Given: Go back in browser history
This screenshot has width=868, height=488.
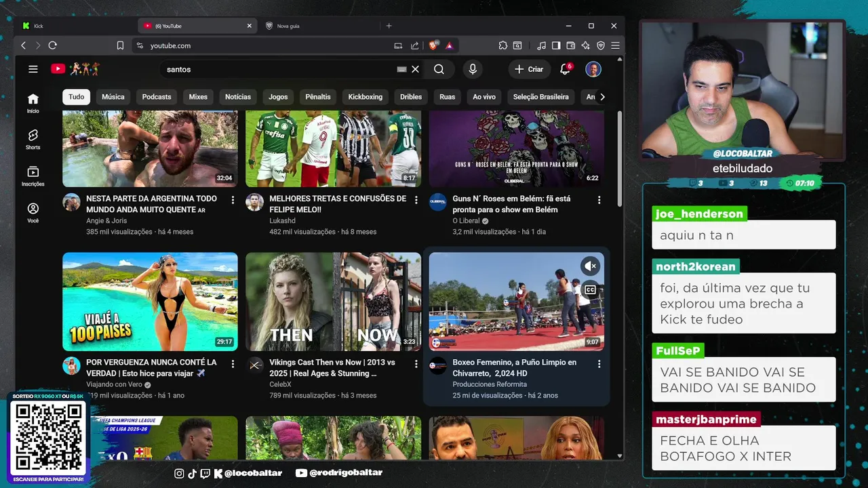Looking at the screenshot, I should click(23, 45).
